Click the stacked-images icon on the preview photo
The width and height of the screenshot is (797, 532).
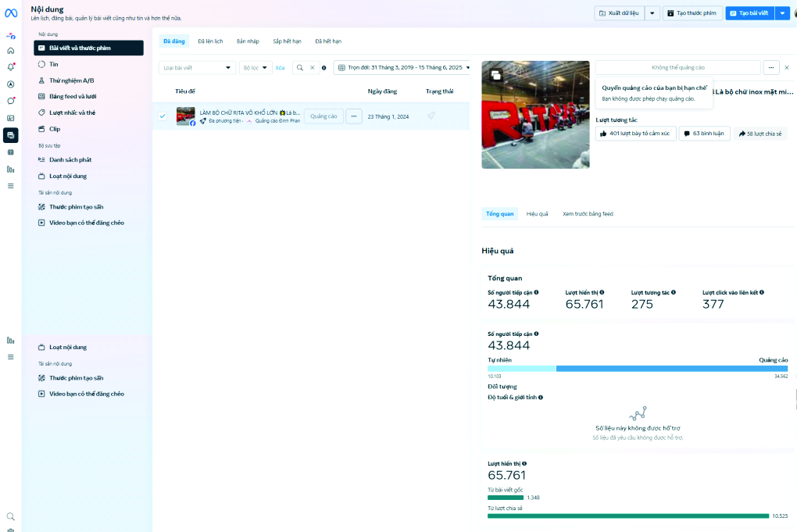(495, 75)
